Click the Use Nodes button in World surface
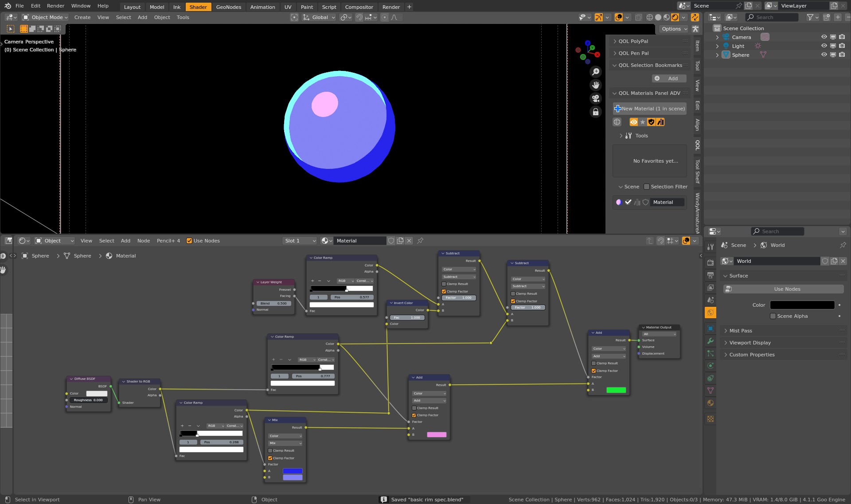851x504 pixels. point(783,289)
